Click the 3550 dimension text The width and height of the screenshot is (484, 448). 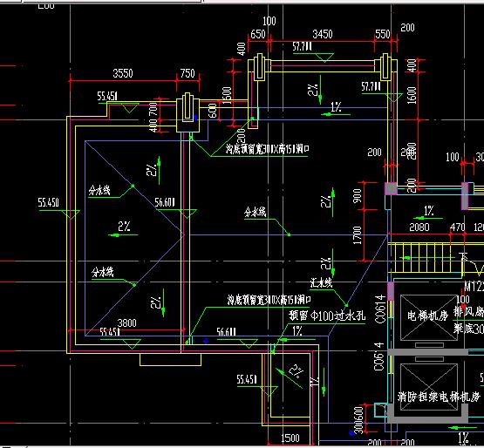(x=123, y=73)
